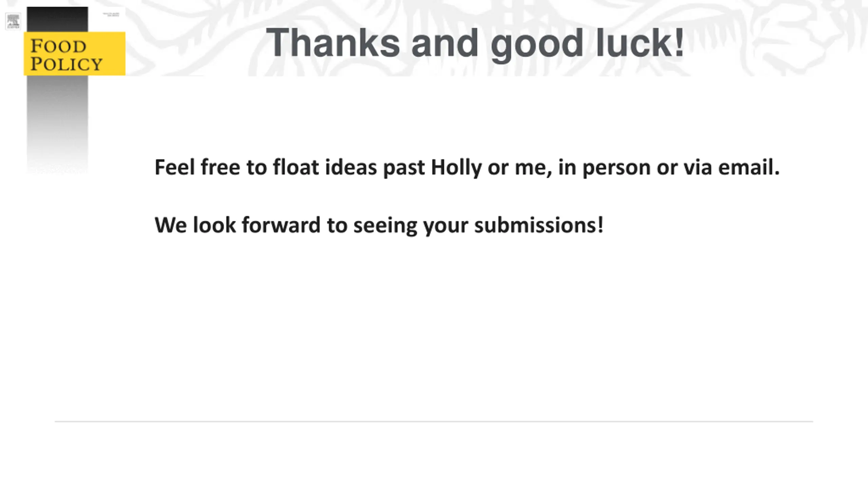Click the word 'FOOD' on the yellow label

point(58,46)
